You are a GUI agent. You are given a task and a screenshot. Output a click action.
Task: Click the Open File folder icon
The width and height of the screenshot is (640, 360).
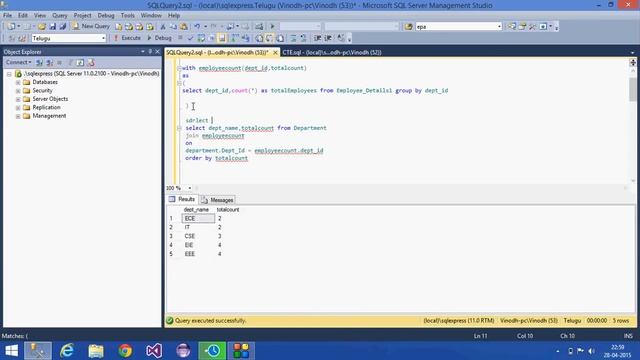pyautogui.click(x=42, y=27)
